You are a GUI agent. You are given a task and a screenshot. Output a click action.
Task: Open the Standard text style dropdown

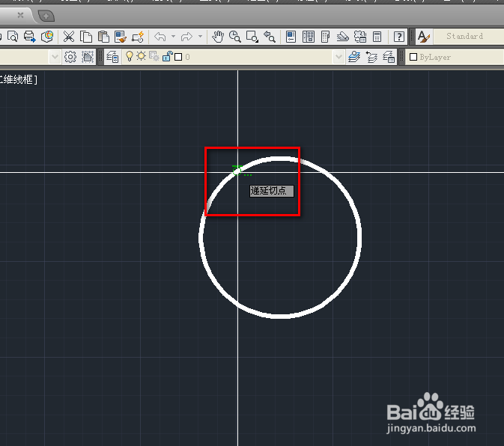click(x=469, y=36)
